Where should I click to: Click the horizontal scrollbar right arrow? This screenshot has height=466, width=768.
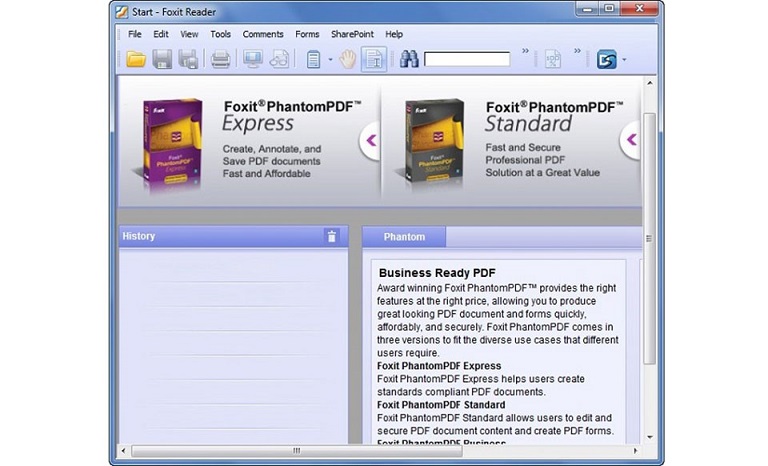coord(635,451)
